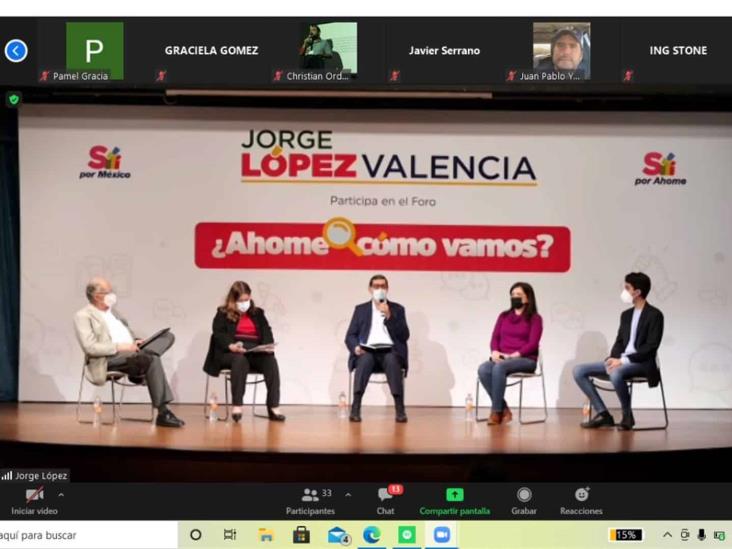Open the green encryption shield icon
The height and width of the screenshot is (549, 732).
click(14, 99)
